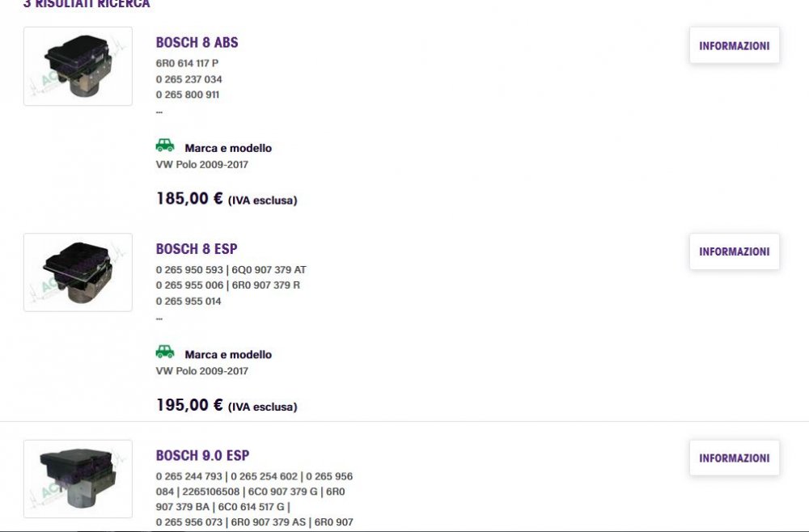Click part number 0 265 244 793 in BOSCH 9.0 ESP
This screenshot has width=809, height=532.
tap(188, 476)
